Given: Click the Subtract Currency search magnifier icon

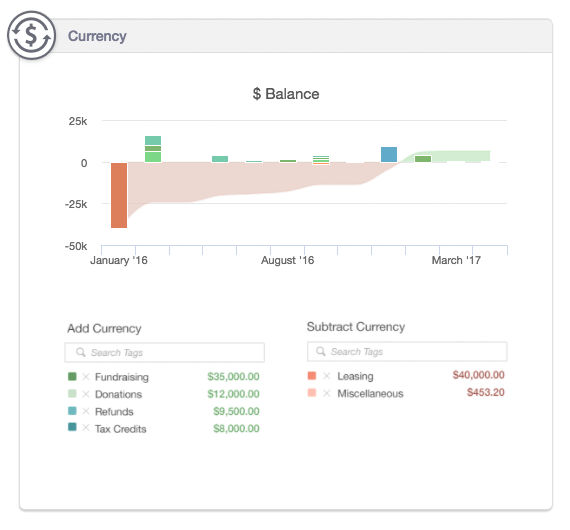Looking at the screenshot, I should (x=321, y=351).
